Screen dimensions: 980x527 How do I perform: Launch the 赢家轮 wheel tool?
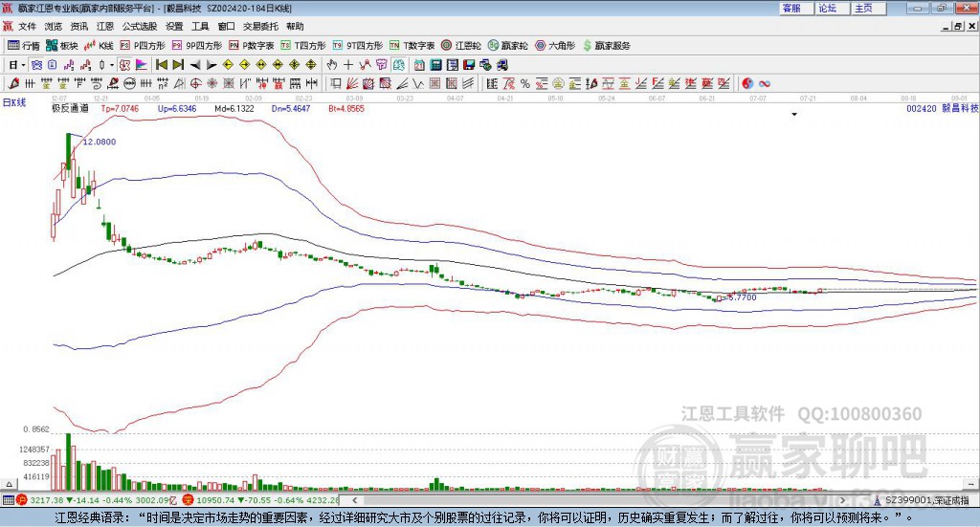tap(507, 46)
